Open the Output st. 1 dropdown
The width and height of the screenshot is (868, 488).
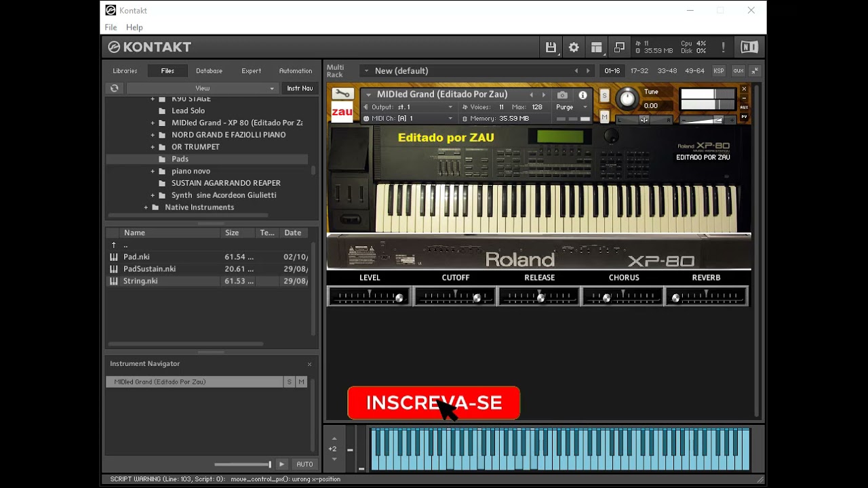click(408, 107)
